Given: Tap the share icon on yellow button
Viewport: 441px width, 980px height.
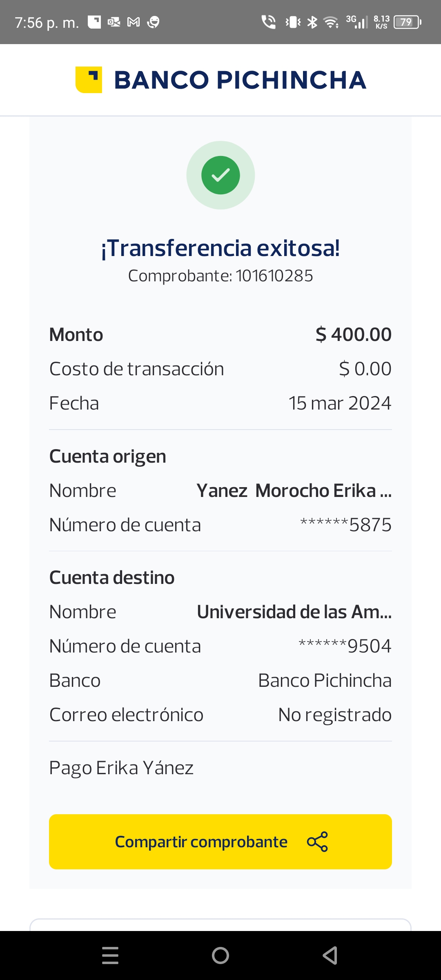Looking at the screenshot, I should coord(317,842).
